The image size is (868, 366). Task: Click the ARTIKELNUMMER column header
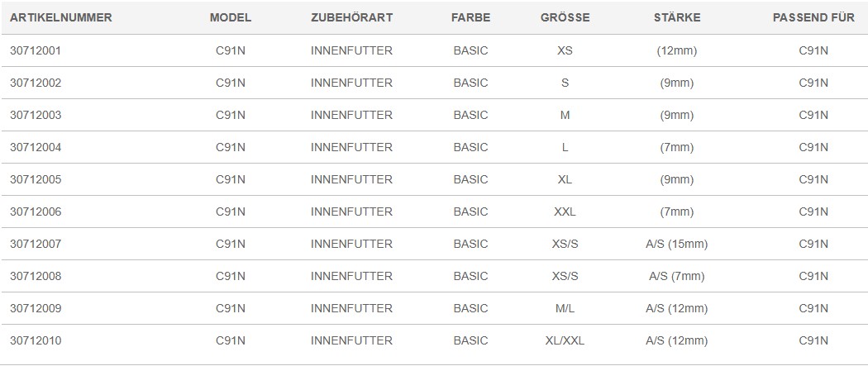[x=61, y=17]
